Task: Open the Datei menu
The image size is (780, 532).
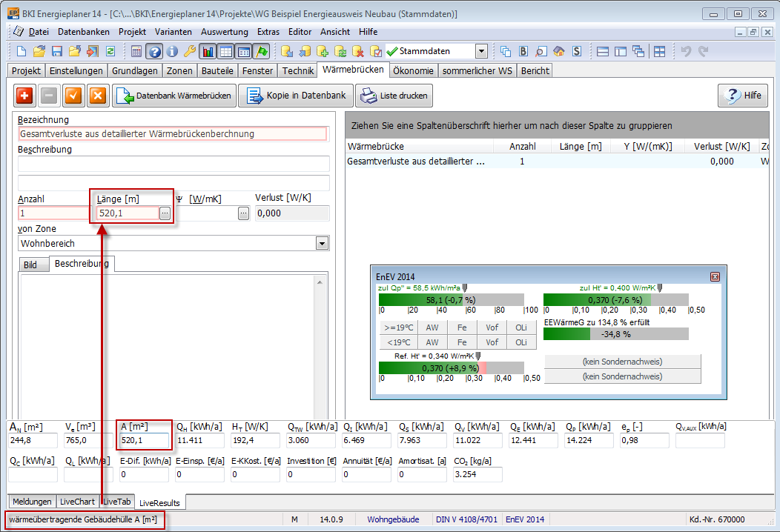Action: (x=39, y=32)
